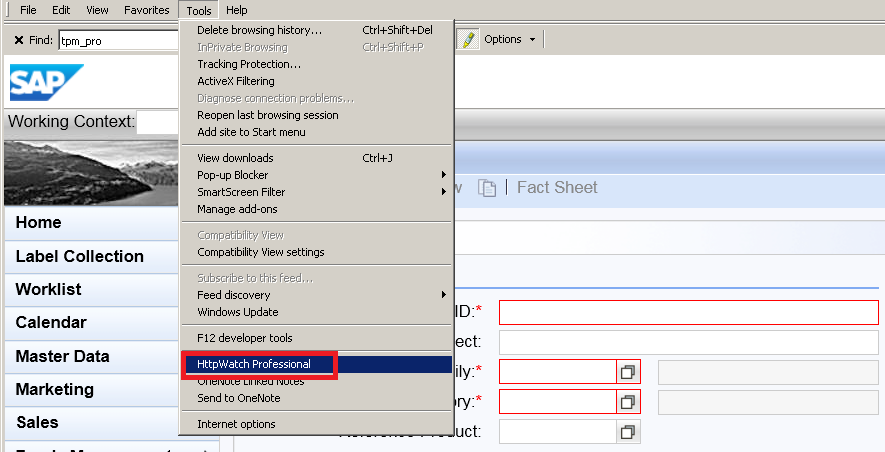Image resolution: width=885 pixels, height=452 pixels.
Task: Open value help for Product field
Action: tap(628, 432)
